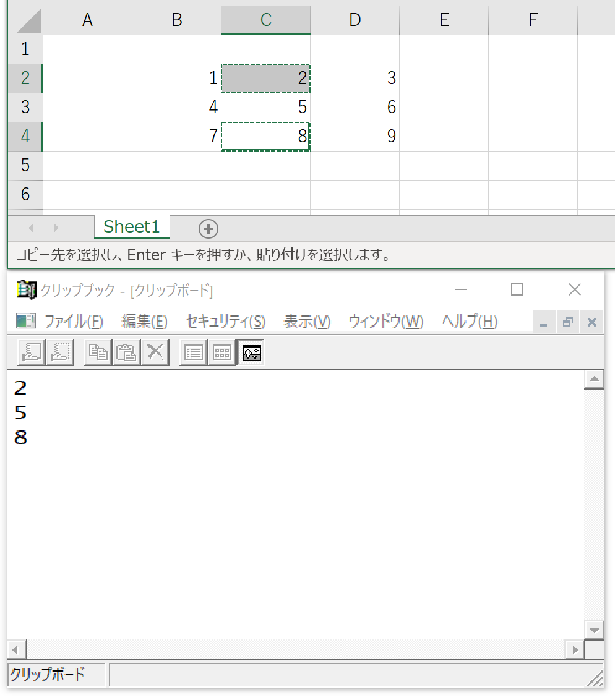Open the ウィンドウ(W) menu
The width and height of the screenshot is (615, 700).
386,322
